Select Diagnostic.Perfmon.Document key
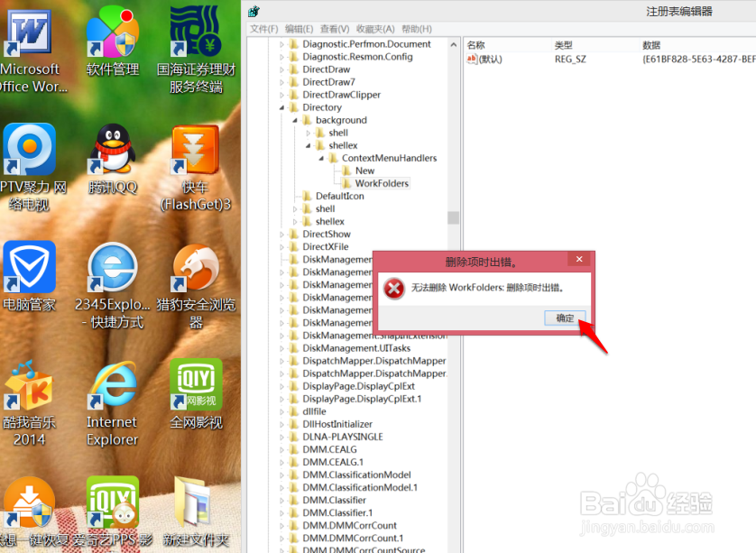 tap(366, 44)
